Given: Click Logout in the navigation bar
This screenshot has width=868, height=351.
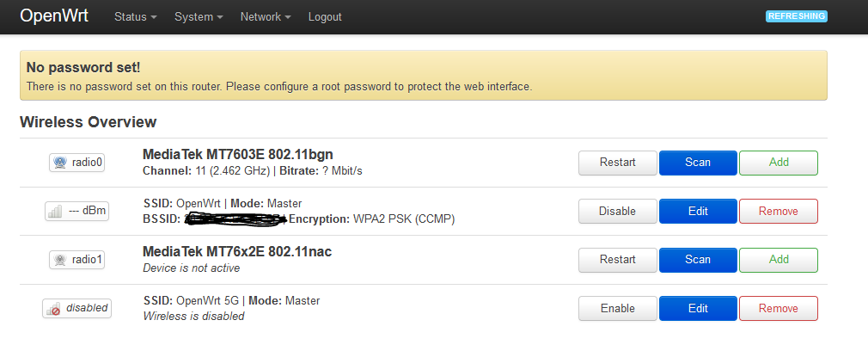Looking at the screenshot, I should point(325,17).
